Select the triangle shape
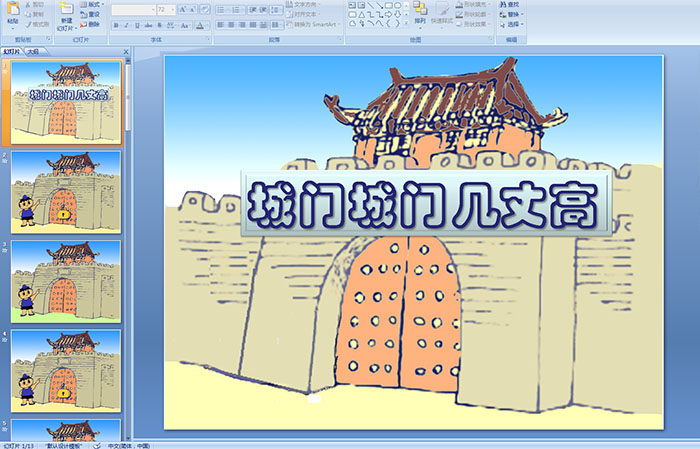The width and height of the screenshot is (700, 449). (x=361, y=14)
